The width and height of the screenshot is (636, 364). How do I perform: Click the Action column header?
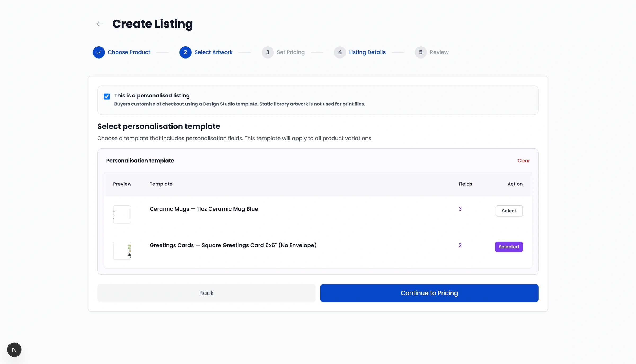click(x=515, y=184)
